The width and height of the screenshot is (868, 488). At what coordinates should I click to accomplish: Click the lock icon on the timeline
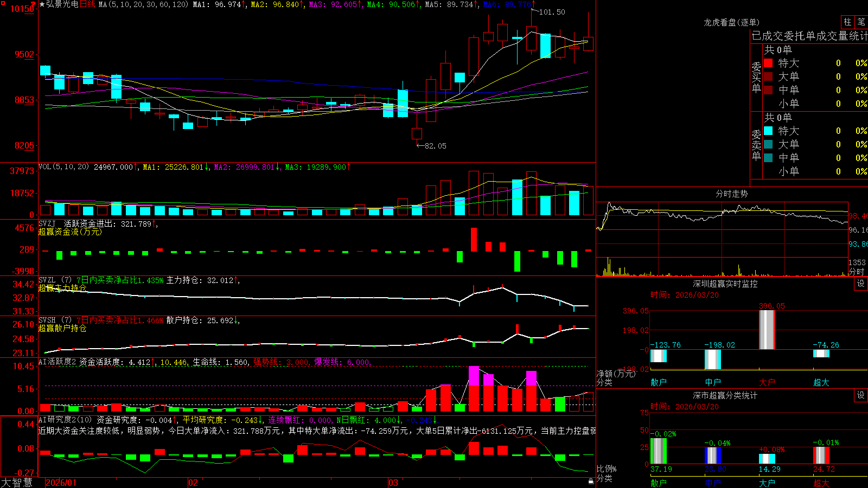591,481
